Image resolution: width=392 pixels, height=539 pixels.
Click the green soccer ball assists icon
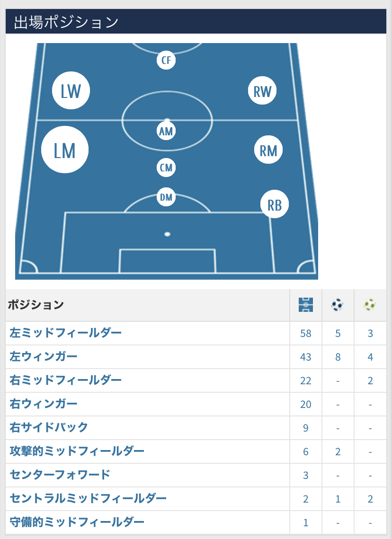[370, 305]
